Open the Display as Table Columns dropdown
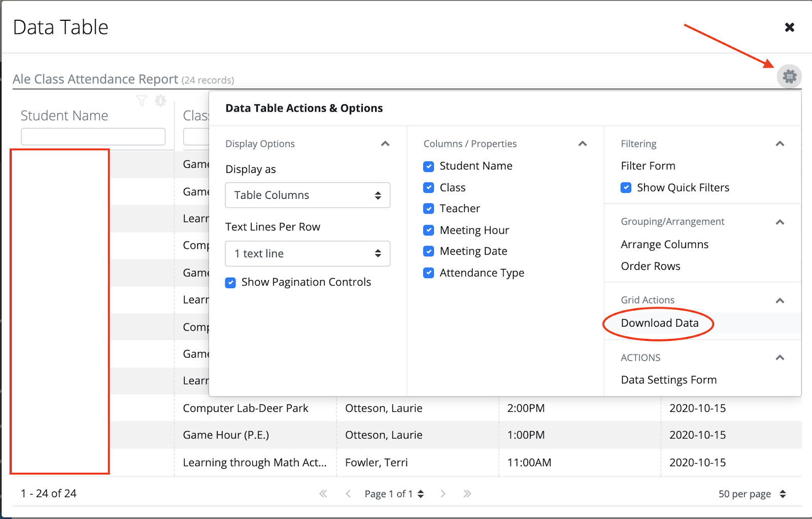Screen dimensions: 812x519 pyautogui.click(x=308, y=195)
